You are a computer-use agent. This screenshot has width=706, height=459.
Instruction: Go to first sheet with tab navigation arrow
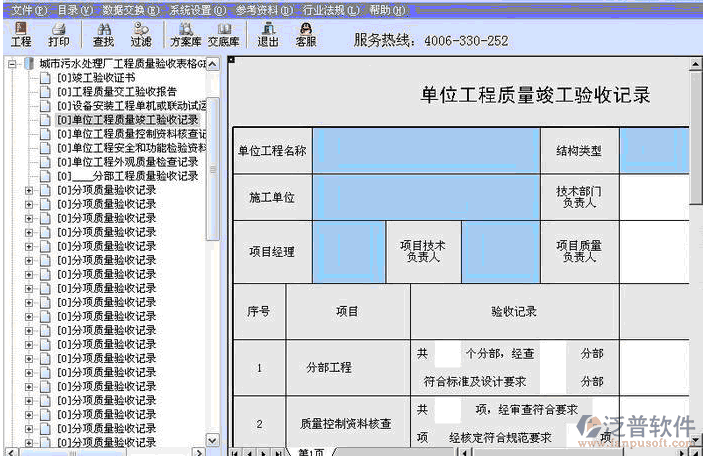click(235, 453)
